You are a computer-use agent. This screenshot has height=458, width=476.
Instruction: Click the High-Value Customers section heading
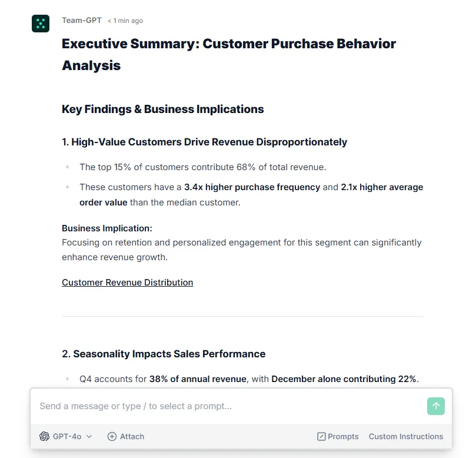[x=204, y=142]
